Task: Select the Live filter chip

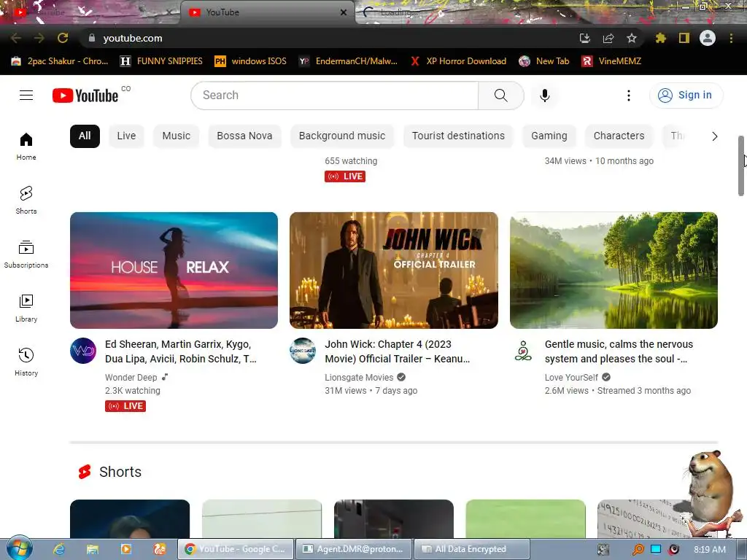Action: point(126,136)
